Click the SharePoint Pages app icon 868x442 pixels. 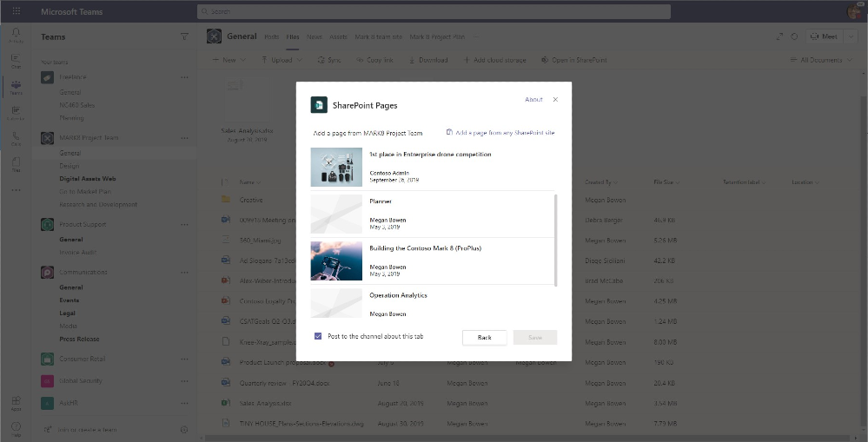click(x=319, y=105)
